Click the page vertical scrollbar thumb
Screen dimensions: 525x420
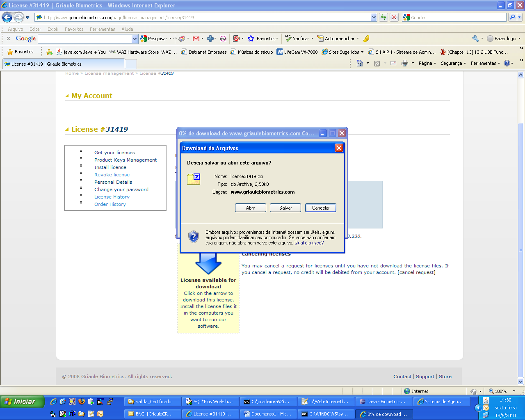pos(521,250)
